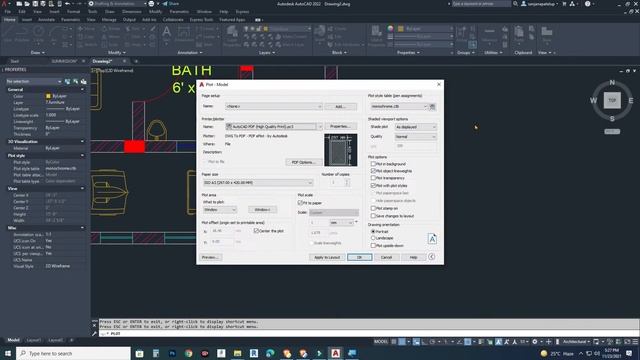Switch to the Output ribbon tab

click(x=129, y=20)
